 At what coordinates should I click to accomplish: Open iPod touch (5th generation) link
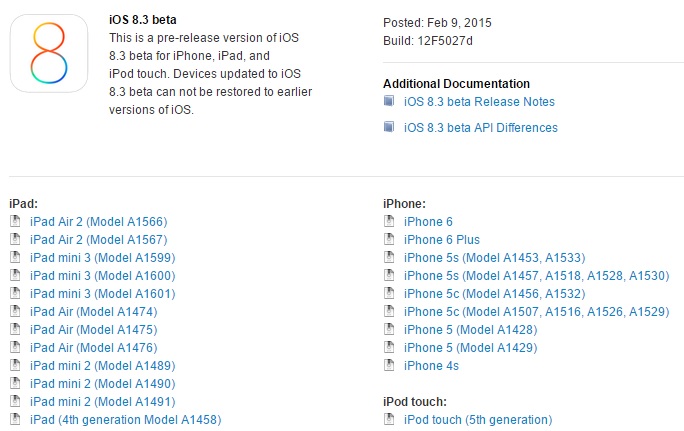coord(478,420)
